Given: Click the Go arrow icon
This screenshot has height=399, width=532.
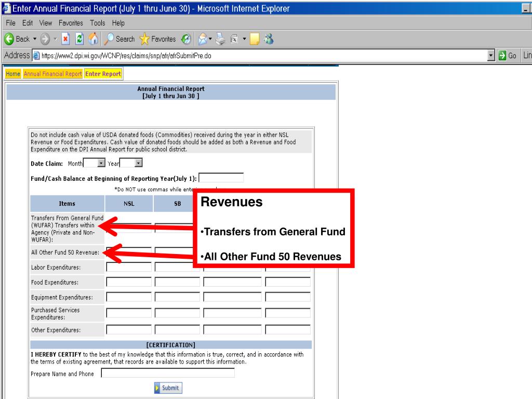Looking at the screenshot, I should [x=502, y=55].
